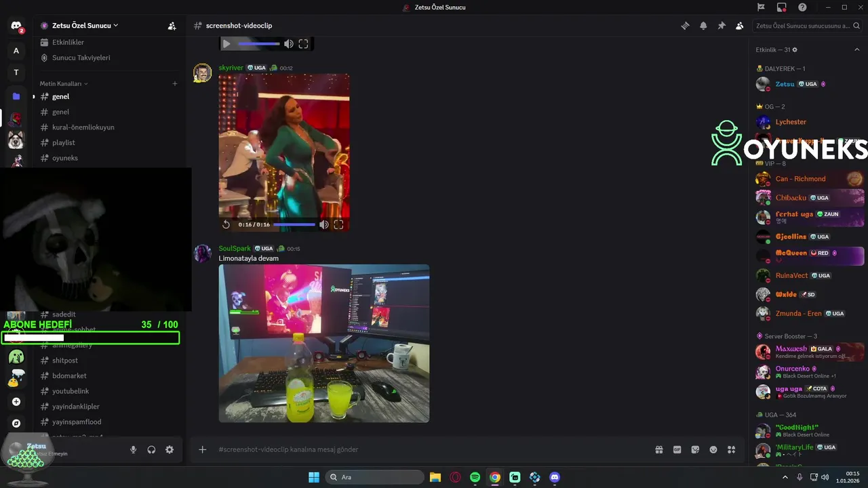
Task: Adjust the top video player slider
Action: [259, 43]
